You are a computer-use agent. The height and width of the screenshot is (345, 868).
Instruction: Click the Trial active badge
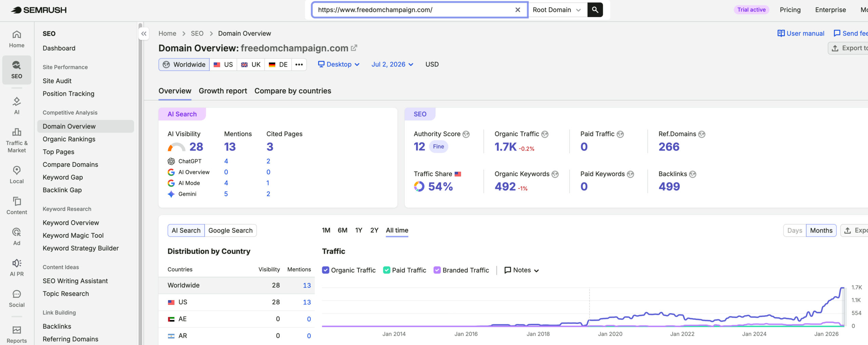point(751,10)
